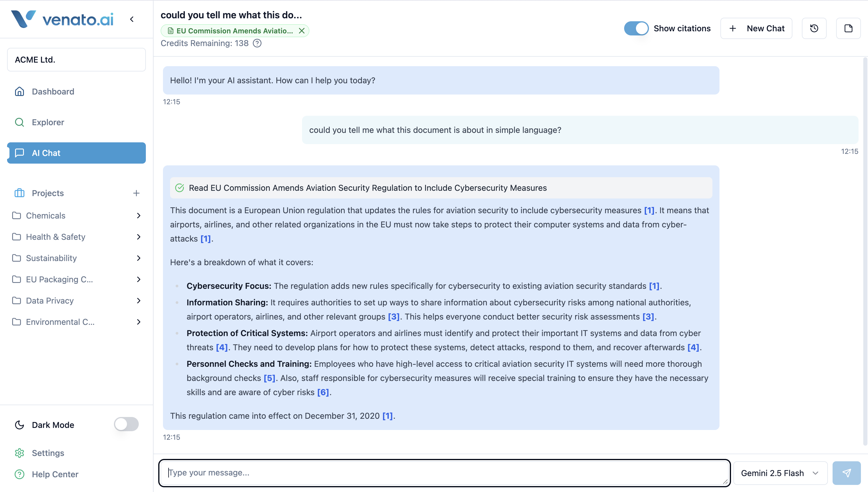Collapse the sidebar with the chevron icon
This screenshot has width=868, height=492.
pos(132,19)
